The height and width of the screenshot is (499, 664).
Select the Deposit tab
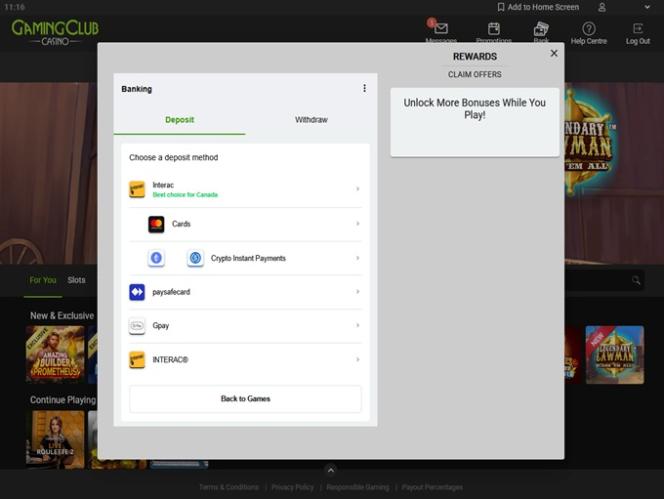coord(179,120)
